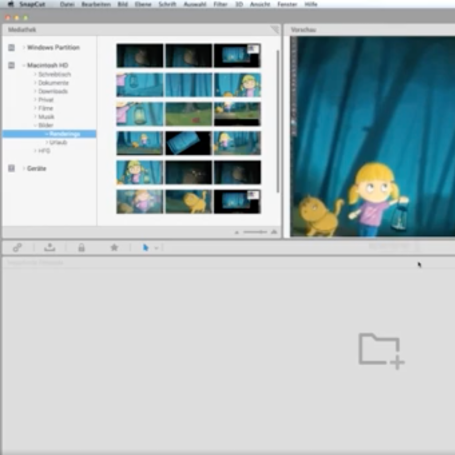Click the Mediathek vertical scrollbar

pos(277,122)
